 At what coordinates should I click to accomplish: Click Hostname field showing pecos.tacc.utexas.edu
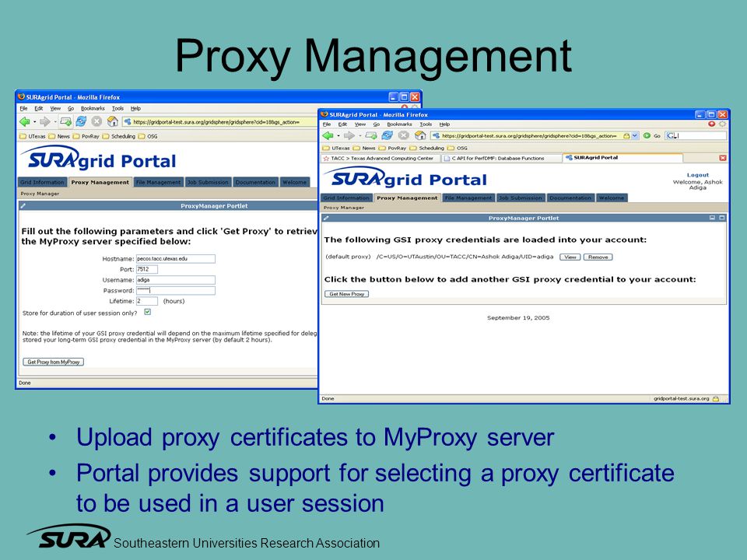[175, 258]
